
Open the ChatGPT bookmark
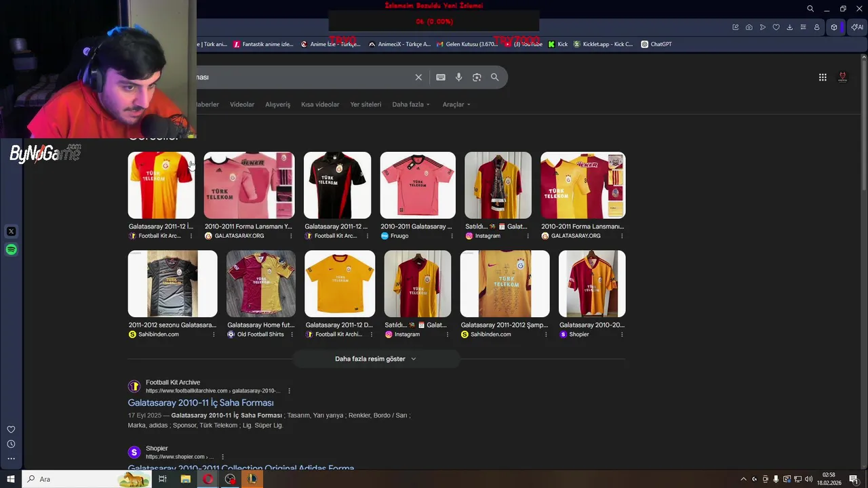[x=656, y=44]
